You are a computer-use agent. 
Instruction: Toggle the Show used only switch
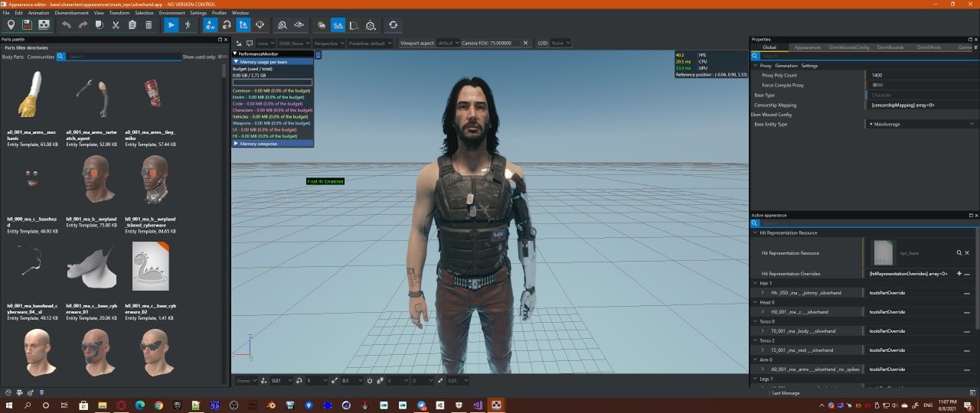tap(223, 57)
